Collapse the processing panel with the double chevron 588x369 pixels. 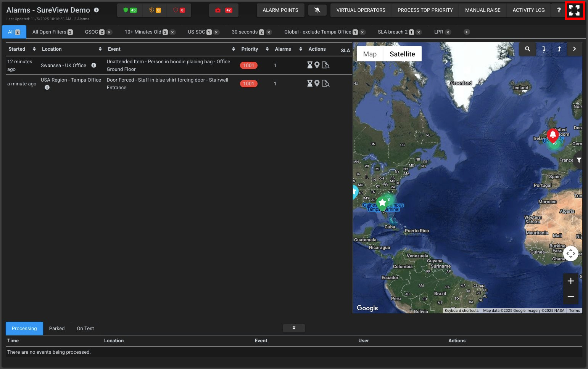[x=294, y=328]
